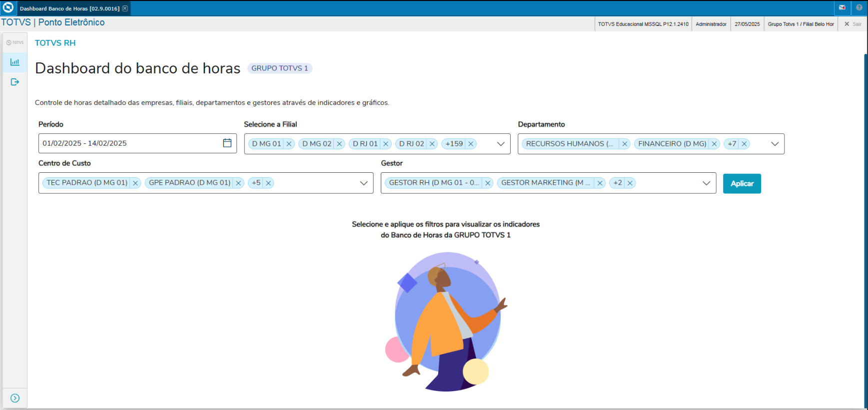Open the Centro de Custo dropdown

(x=364, y=183)
